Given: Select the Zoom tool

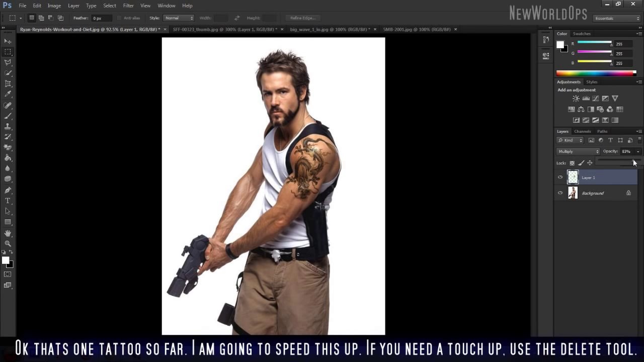Looking at the screenshot, I should pyautogui.click(x=8, y=243).
